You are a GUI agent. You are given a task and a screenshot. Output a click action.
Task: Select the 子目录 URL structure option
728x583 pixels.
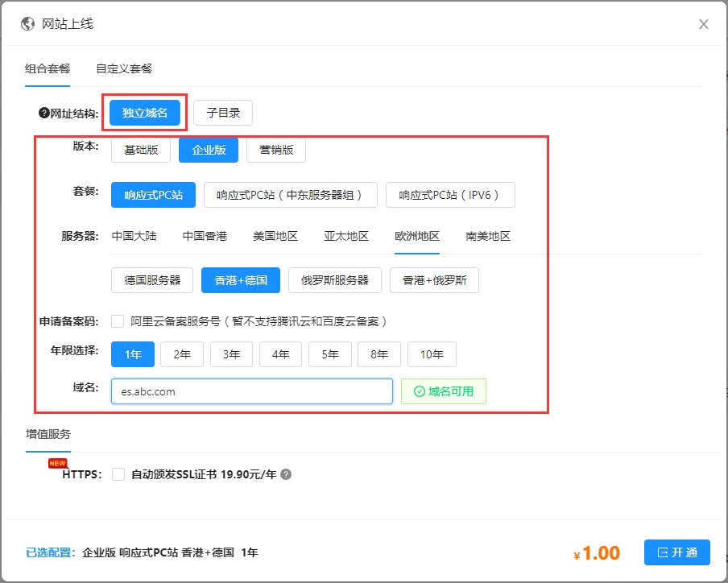pyautogui.click(x=223, y=114)
